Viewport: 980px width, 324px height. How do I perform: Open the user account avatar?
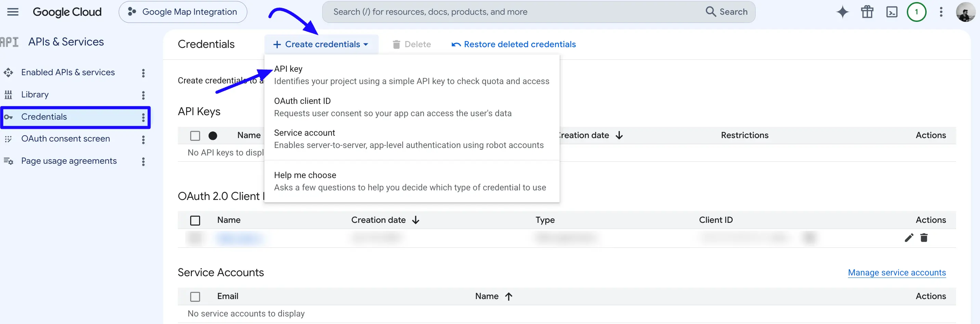(965, 12)
